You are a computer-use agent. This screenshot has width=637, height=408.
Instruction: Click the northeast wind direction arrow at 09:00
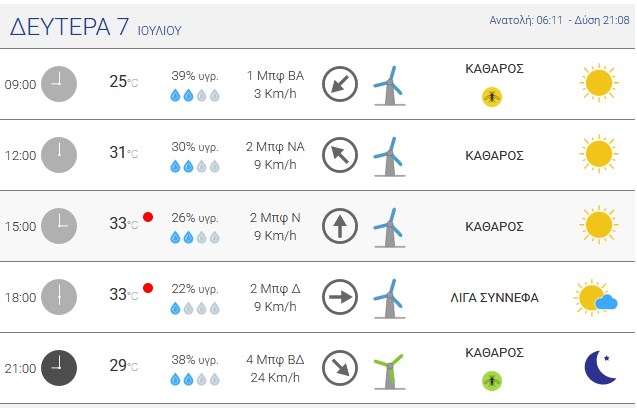tap(340, 84)
